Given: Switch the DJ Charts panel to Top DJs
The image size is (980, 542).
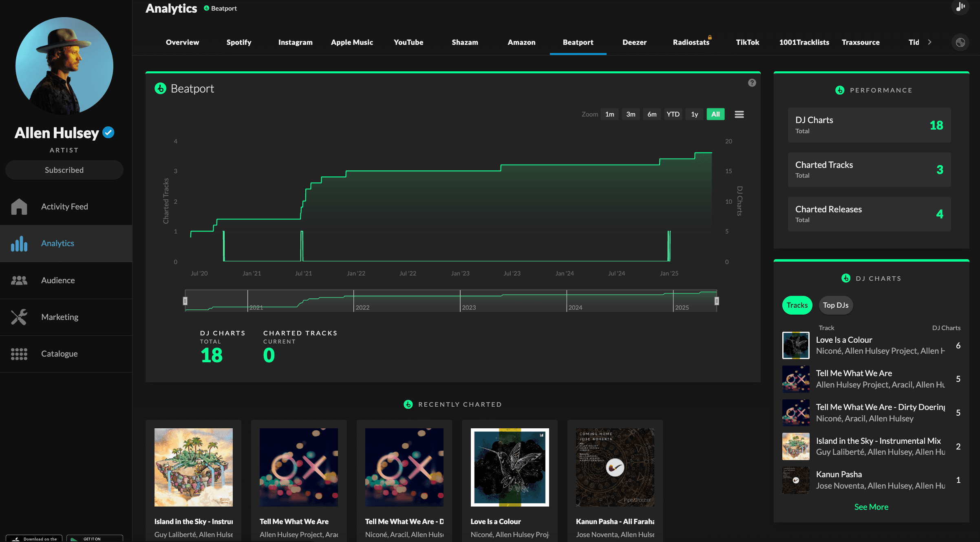Looking at the screenshot, I should [835, 305].
